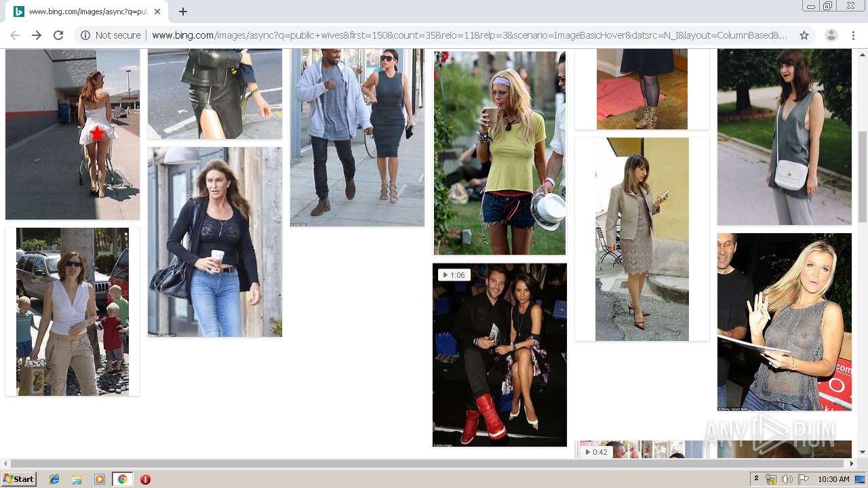Reload the current page
Screen dimensions: 868x488
[x=58, y=35]
